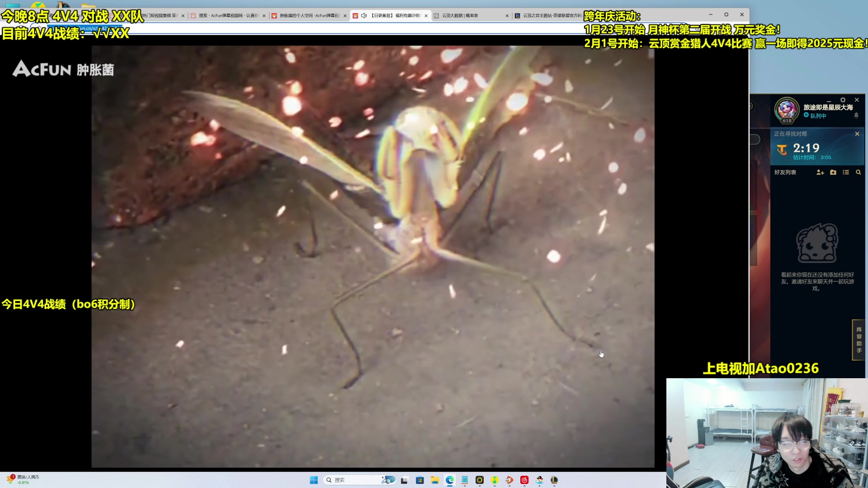This screenshot has width=868, height=488.
Task: Open Microsoft Store from taskbar
Action: coord(420,480)
